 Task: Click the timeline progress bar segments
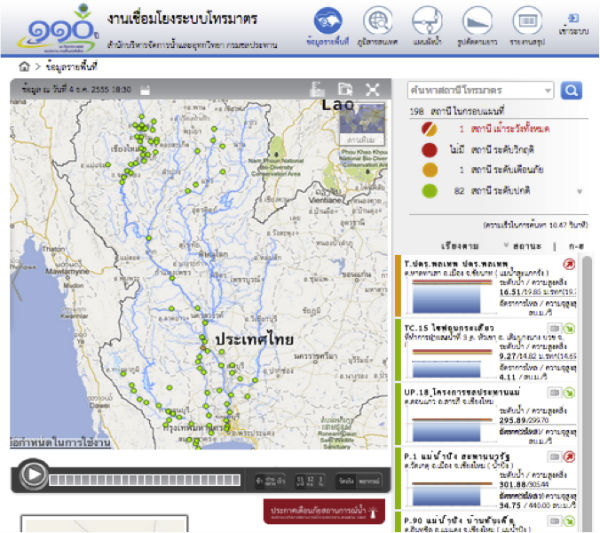(x=145, y=480)
